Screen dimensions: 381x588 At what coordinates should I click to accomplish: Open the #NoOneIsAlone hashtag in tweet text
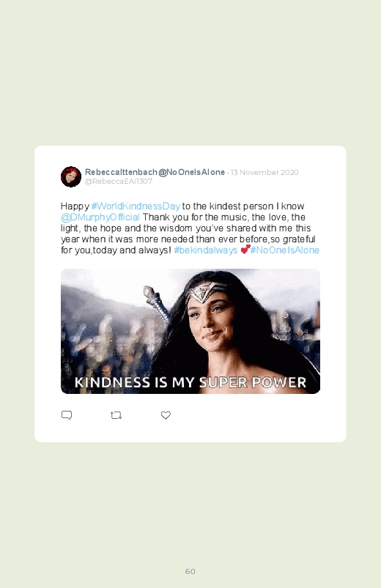click(x=285, y=250)
